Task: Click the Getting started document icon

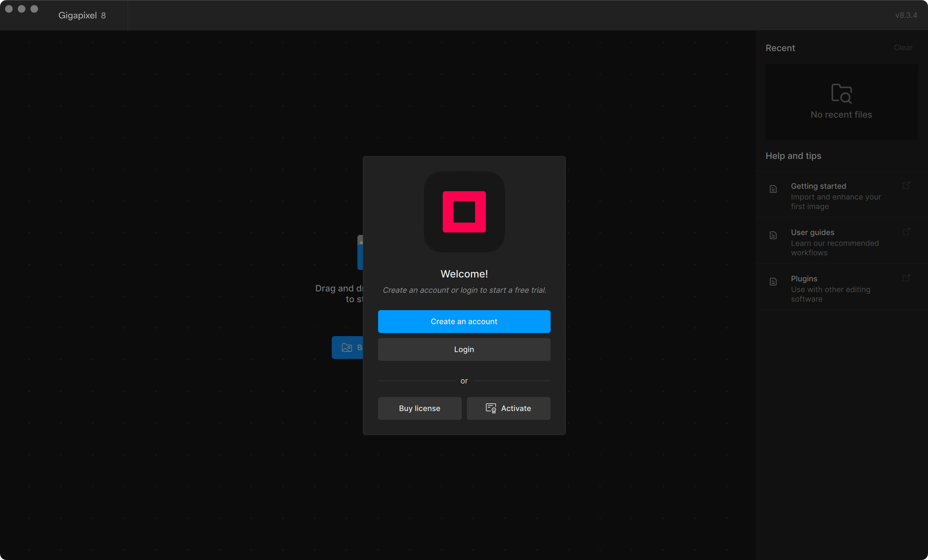Action: pos(773,189)
